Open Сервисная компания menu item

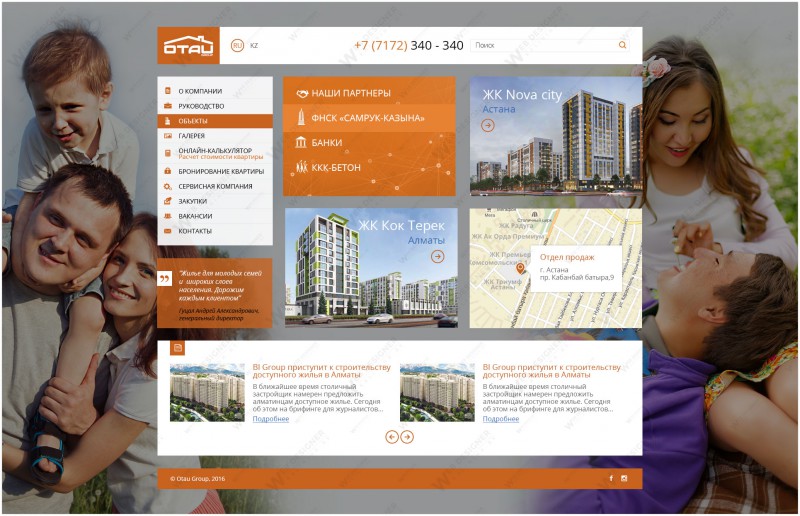[215, 186]
